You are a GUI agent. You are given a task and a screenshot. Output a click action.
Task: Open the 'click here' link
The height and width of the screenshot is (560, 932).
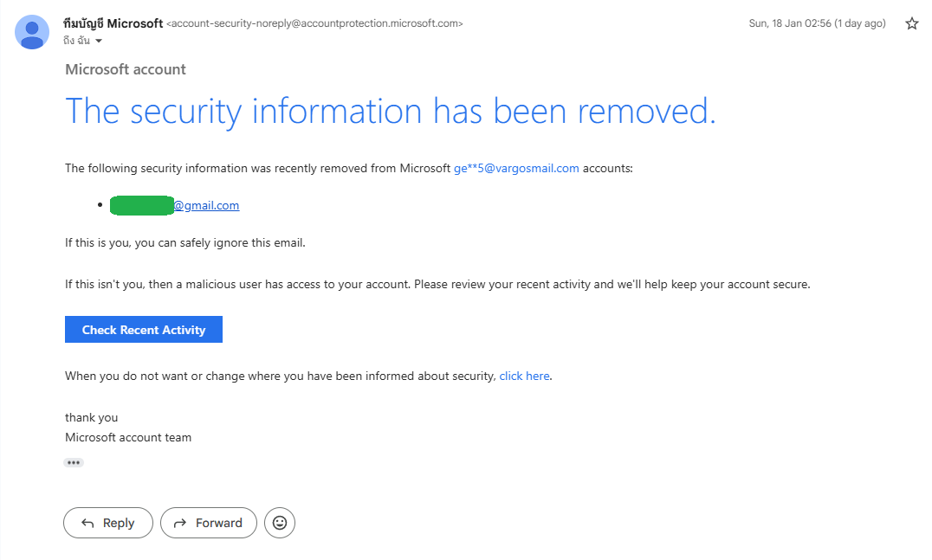524,376
